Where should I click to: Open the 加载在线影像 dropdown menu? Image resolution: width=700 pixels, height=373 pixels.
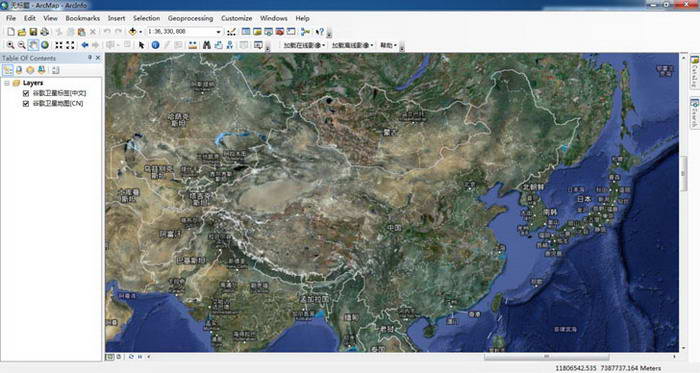pyautogui.click(x=304, y=46)
